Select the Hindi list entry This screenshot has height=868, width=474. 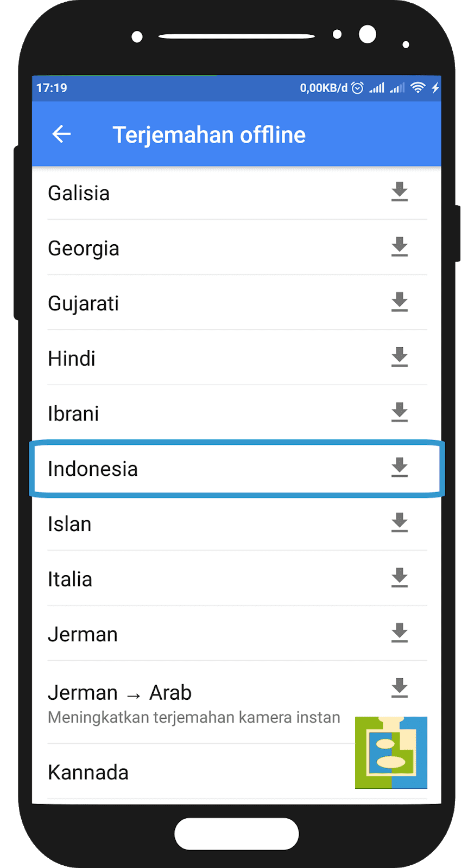[237, 358]
